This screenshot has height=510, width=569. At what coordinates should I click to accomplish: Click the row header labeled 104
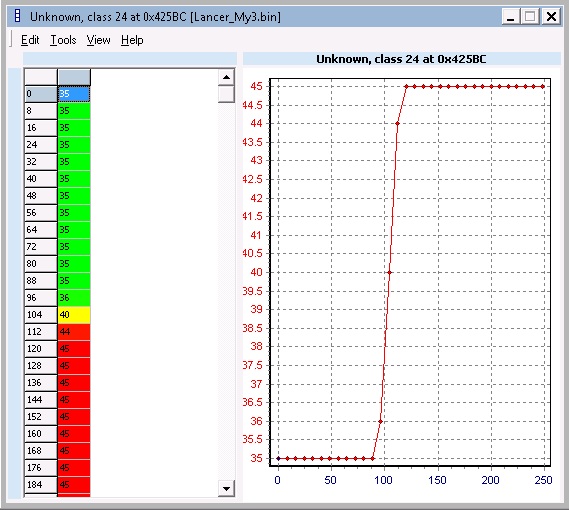[41, 315]
